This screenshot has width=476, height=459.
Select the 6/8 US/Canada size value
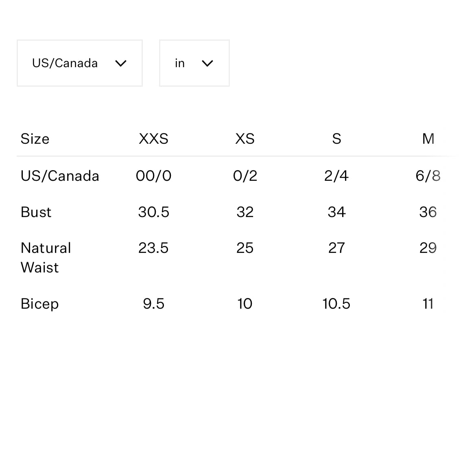pos(428,176)
